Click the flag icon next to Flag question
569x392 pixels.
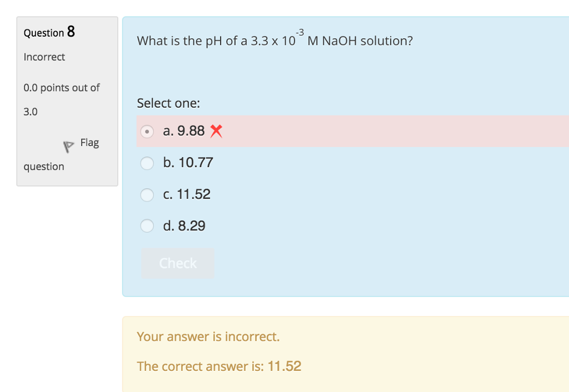68,145
